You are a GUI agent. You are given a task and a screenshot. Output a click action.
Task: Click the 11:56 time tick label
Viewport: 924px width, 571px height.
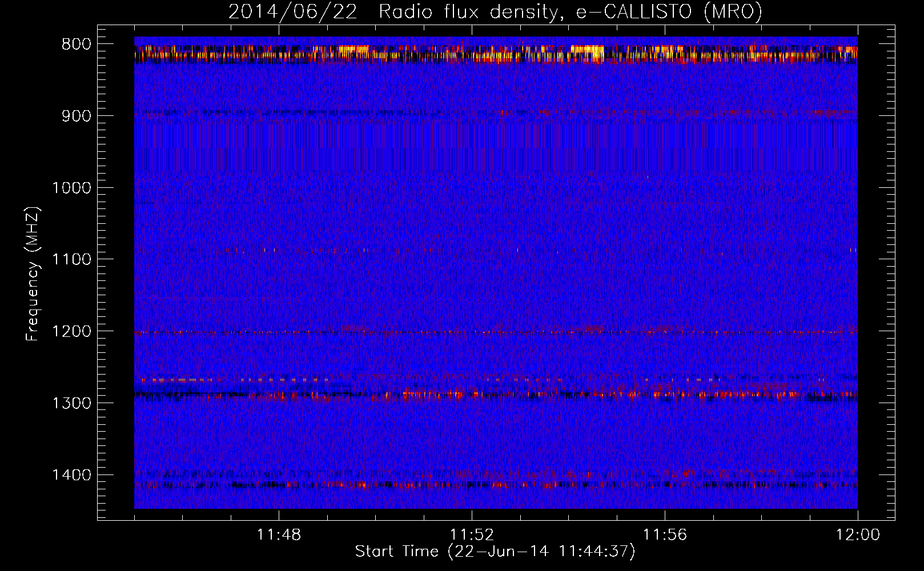click(x=665, y=535)
